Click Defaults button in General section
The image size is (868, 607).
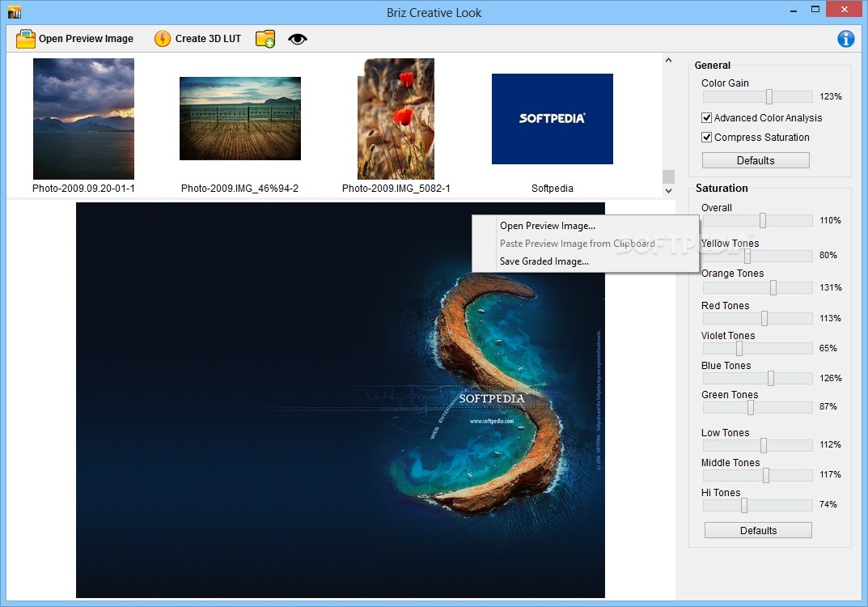(756, 160)
